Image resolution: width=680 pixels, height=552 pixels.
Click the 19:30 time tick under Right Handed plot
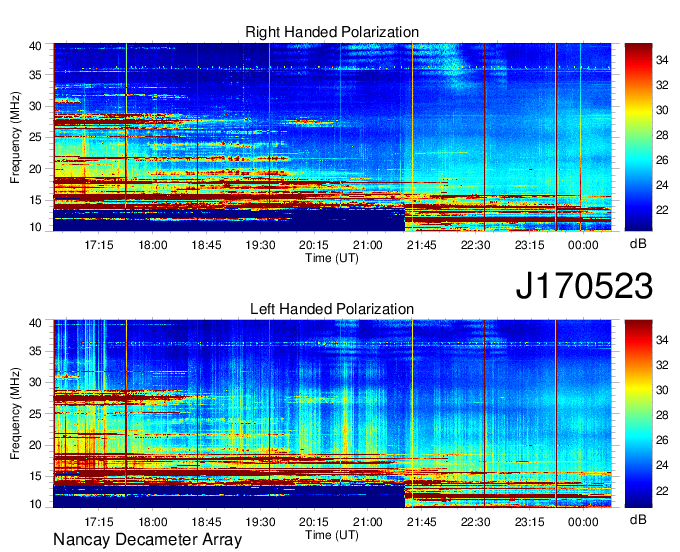260,245
